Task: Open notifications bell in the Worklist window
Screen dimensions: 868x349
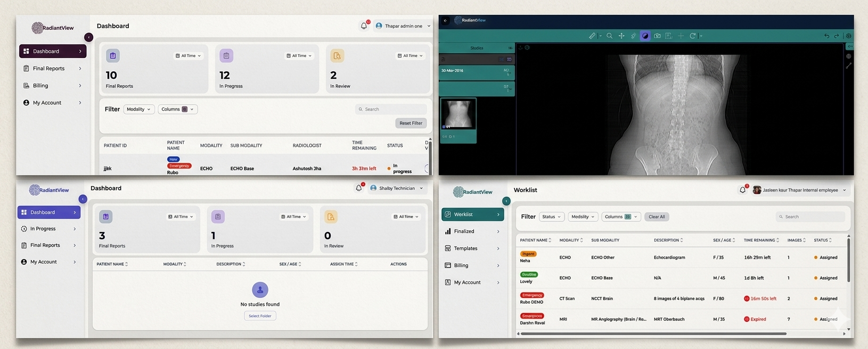Action: 742,190
